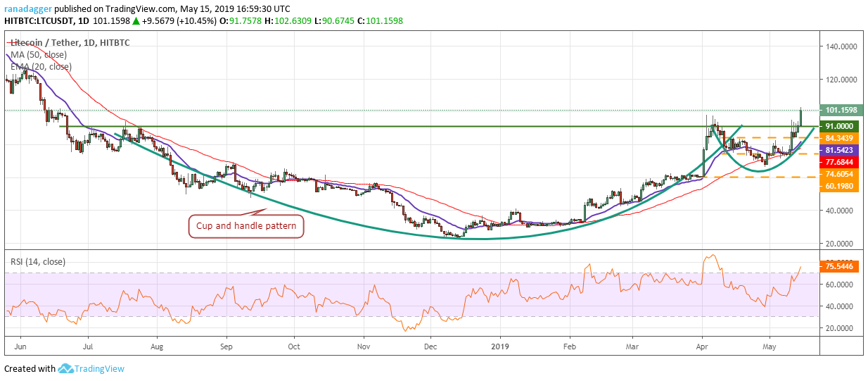Image resolution: width=868 pixels, height=381 pixels.
Task: Select the Cup and handle pattern label
Action: (x=246, y=227)
